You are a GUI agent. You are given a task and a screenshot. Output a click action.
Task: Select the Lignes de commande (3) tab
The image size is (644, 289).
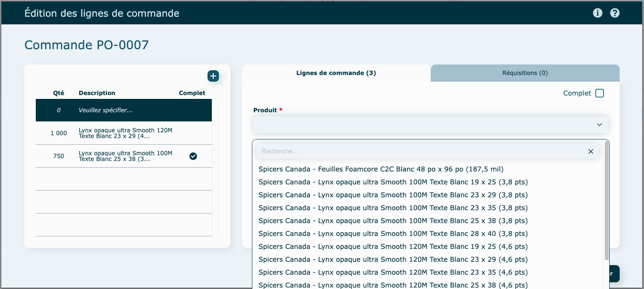(x=336, y=73)
